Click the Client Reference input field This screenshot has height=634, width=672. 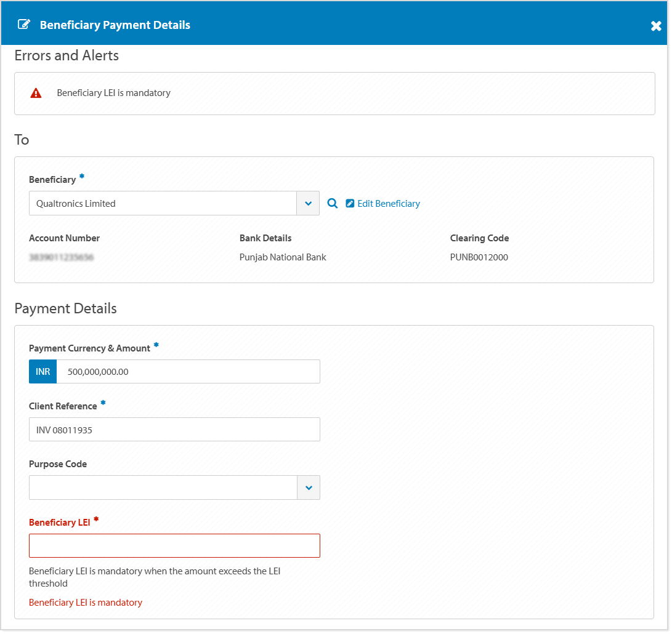tap(174, 430)
